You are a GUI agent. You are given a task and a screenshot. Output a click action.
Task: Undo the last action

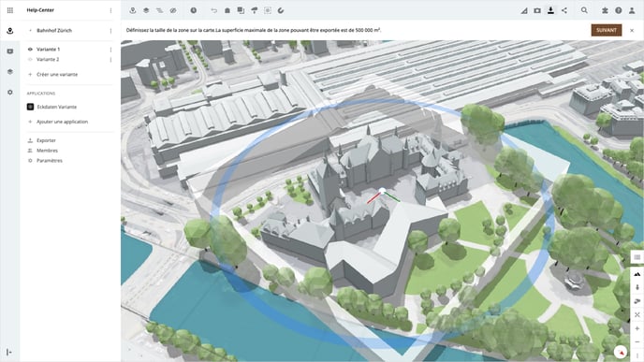(x=214, y=10)
